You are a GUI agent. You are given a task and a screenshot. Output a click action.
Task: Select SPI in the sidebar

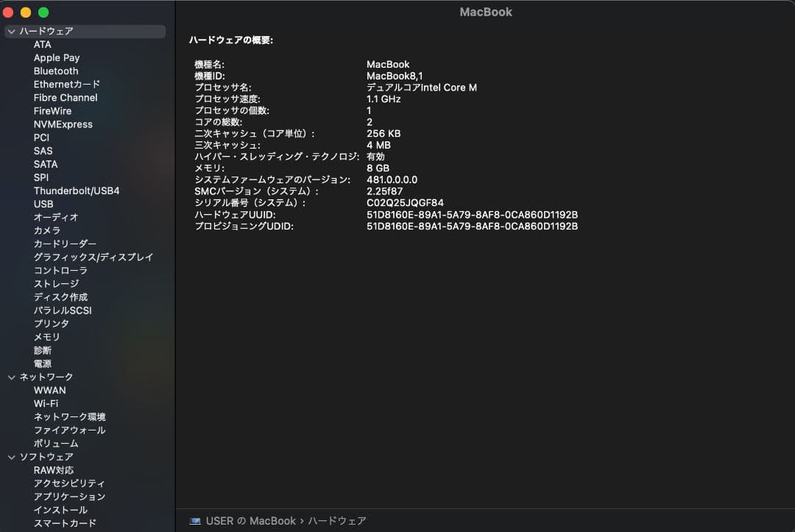(x=41, y=177)
